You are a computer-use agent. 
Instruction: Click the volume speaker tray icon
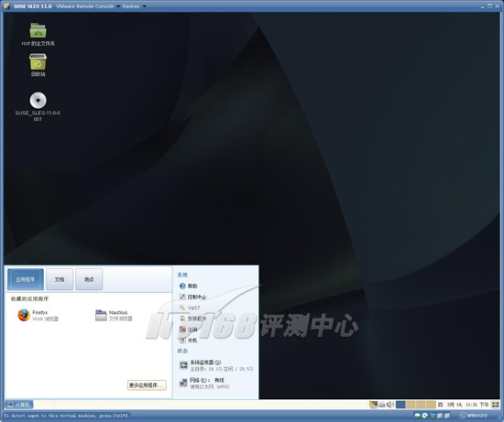(389, 405)
